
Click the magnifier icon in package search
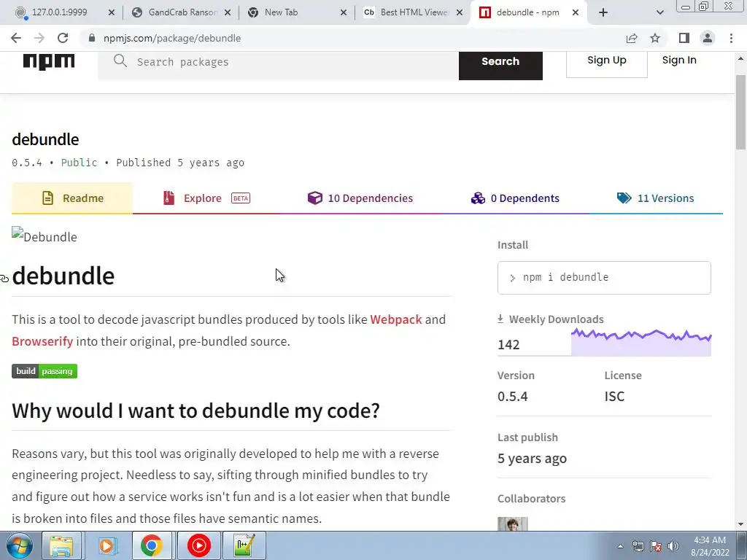coord(120,61)
